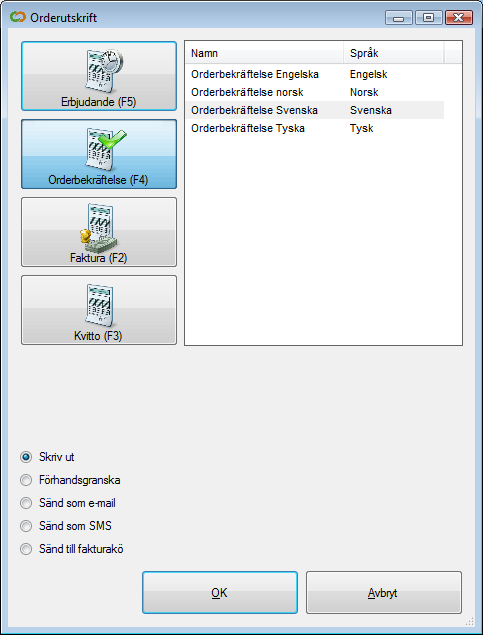Close the Orderutskrift window
The width and height of the screenshot is (483, 635).
pos(459,17)
